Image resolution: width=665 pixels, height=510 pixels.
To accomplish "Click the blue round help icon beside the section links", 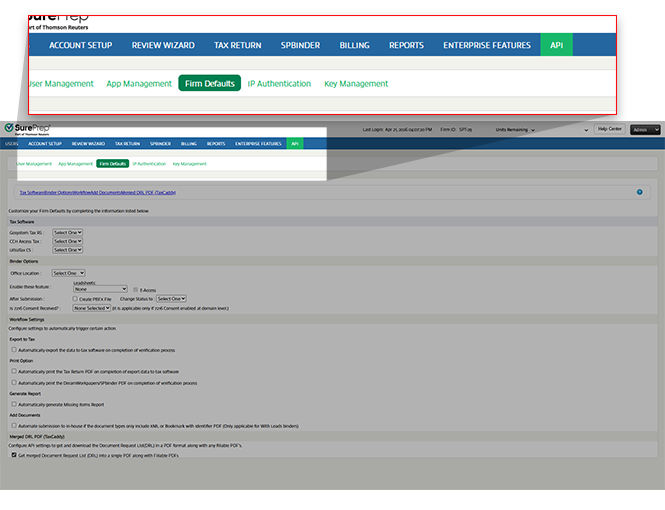I will click(x=639, y=192).
